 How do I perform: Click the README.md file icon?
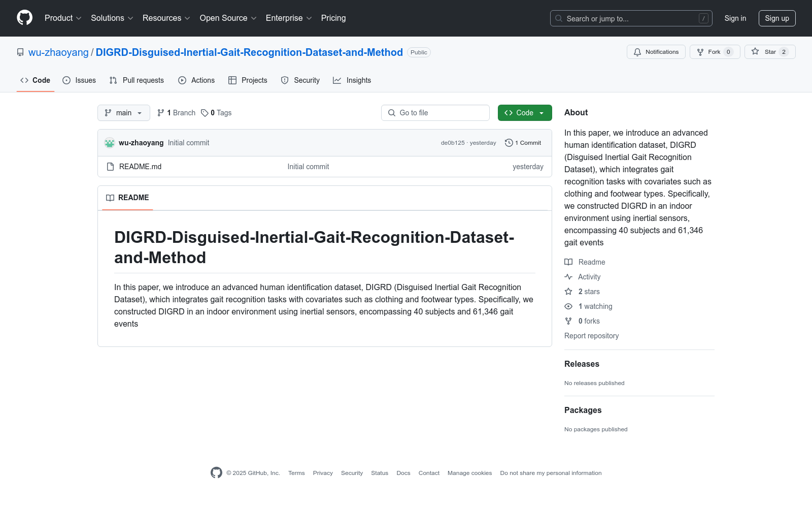110,167
